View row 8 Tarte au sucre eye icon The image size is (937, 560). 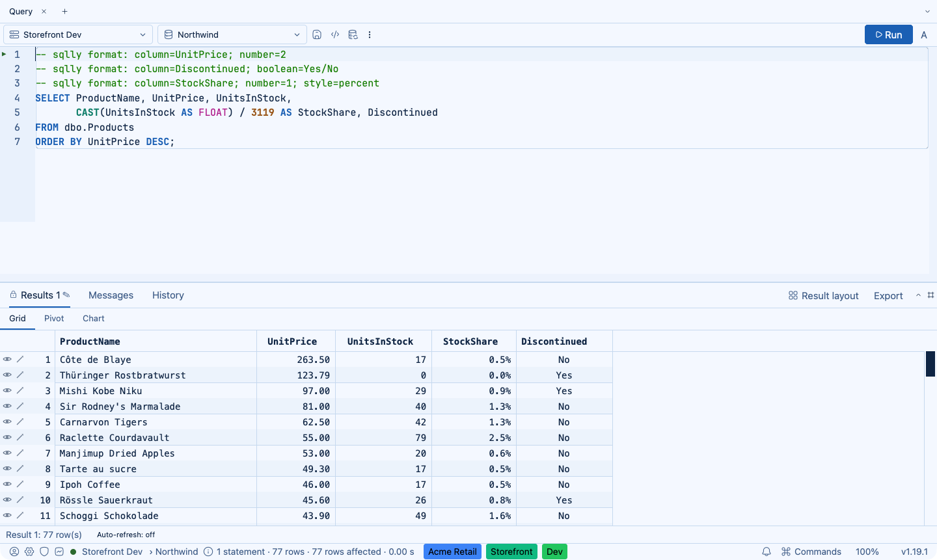pos(7,468)
